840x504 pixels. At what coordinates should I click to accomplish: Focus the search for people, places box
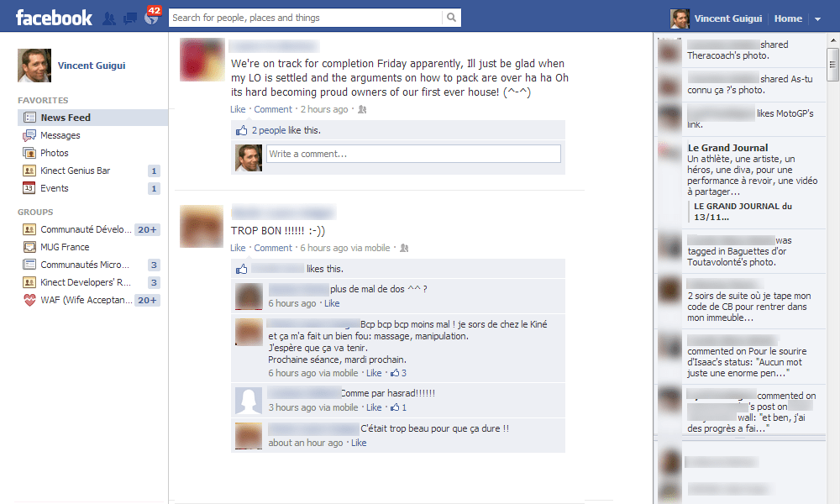[306, 18]
